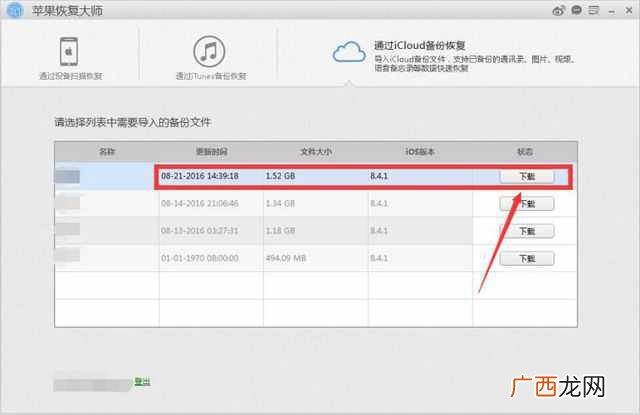Select the 08-21-2016 14:39:18 date cell
The width and height of the screenshot is (640, 415).
pyautogui.click(x=200, y=176)
